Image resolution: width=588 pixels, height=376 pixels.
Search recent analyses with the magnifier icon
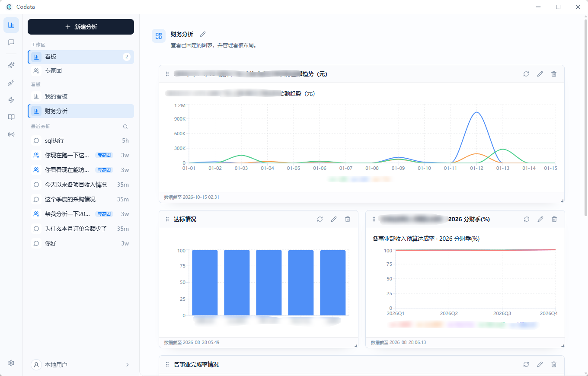point(125,127)
